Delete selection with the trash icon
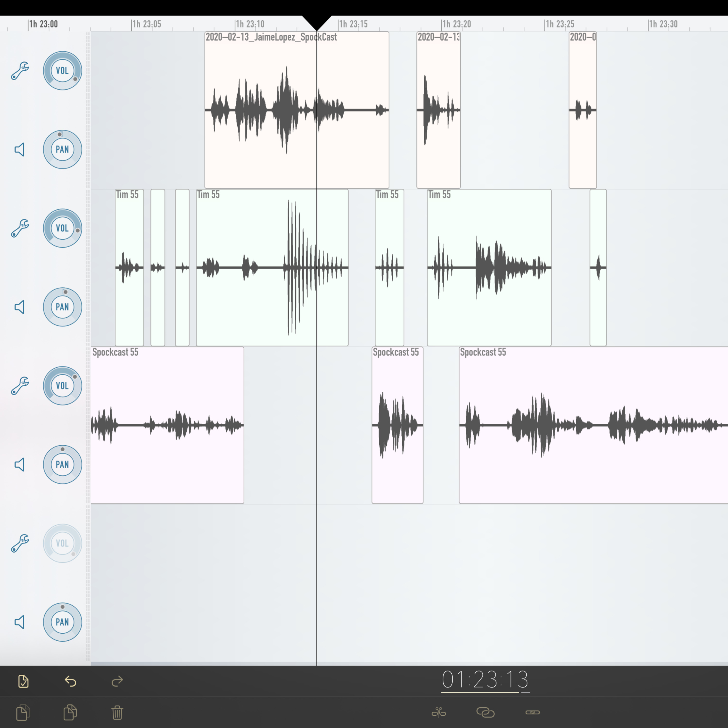This screenshot has height=728, width=728. [117, 712]
